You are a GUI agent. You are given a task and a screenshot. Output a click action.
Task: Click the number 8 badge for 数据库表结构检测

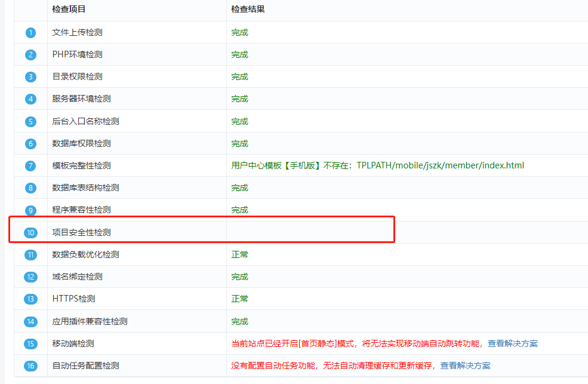(31, 188)
